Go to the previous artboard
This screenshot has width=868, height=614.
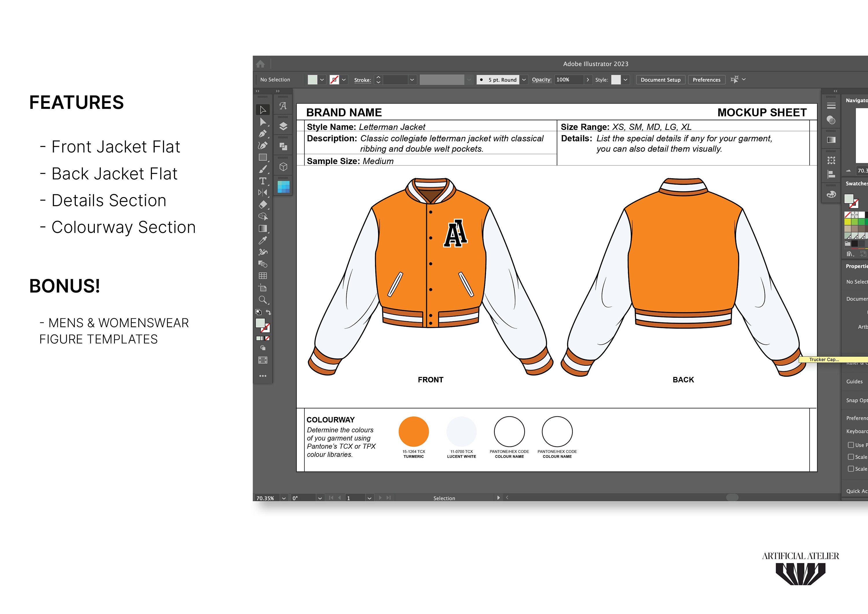tap(339, 498)
